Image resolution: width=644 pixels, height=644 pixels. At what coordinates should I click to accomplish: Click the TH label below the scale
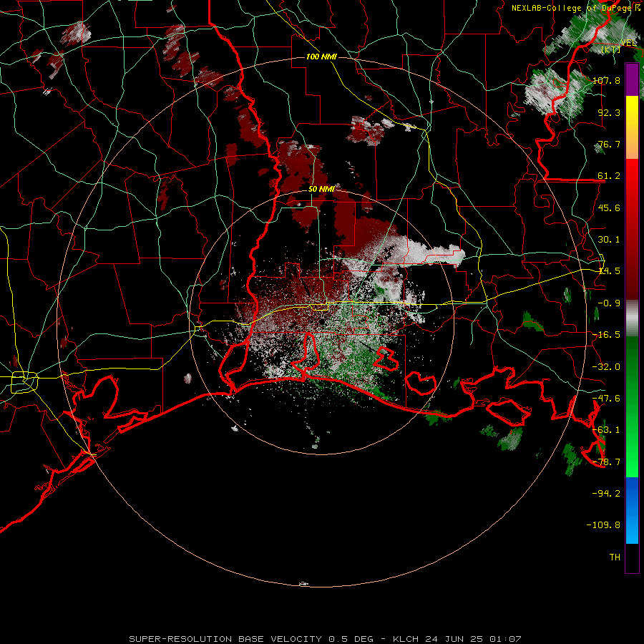click(x=615, y=557)
